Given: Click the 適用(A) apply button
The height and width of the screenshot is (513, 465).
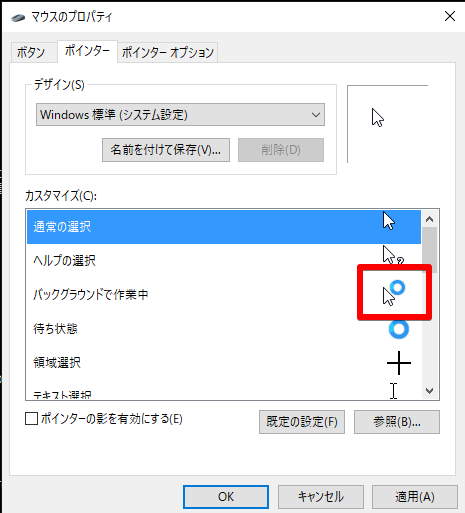Looking at the screenshot, I should pos(415,497).
